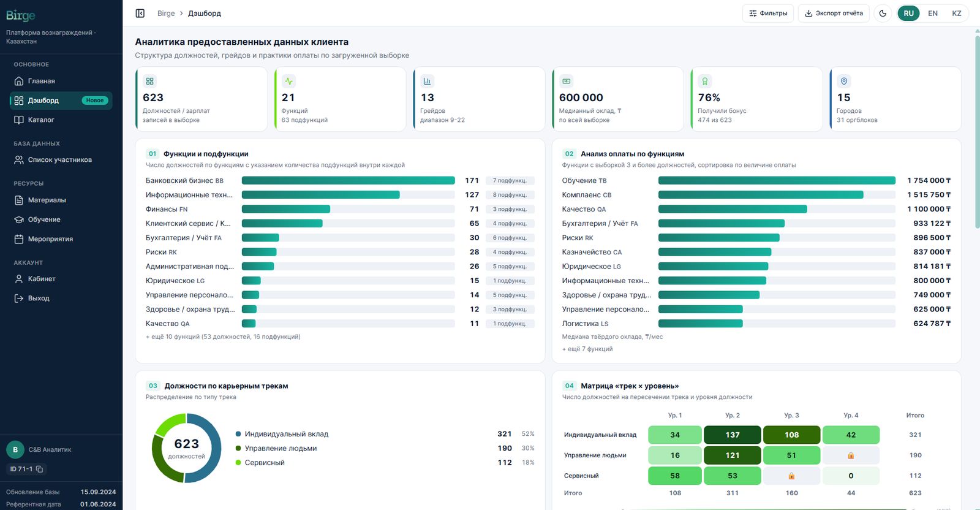The height and width of the screenshot is (510, 980).
Task: Click the vertical page scrollbar
Action: tap(977, 132)
